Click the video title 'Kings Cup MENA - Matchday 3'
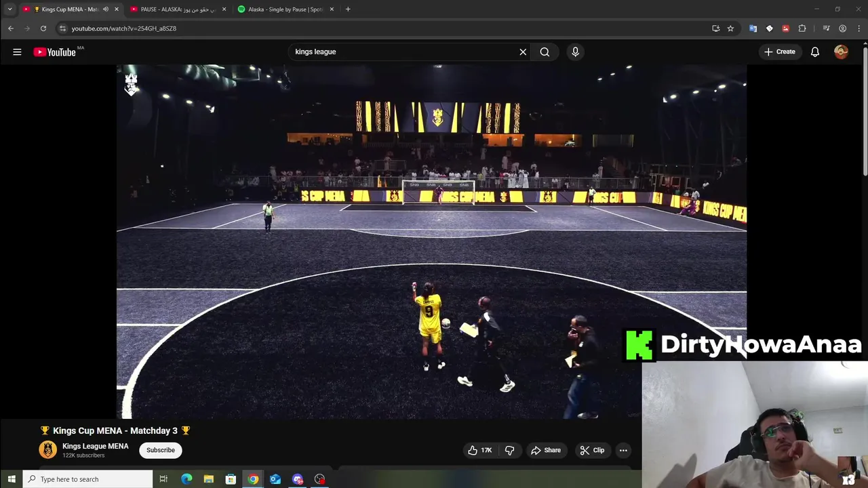 115,430
